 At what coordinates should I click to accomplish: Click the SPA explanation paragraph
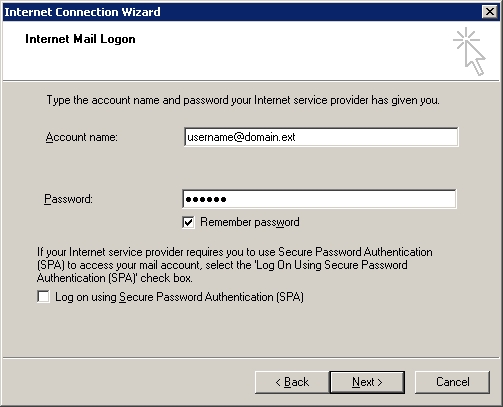[x=235, y=265]
